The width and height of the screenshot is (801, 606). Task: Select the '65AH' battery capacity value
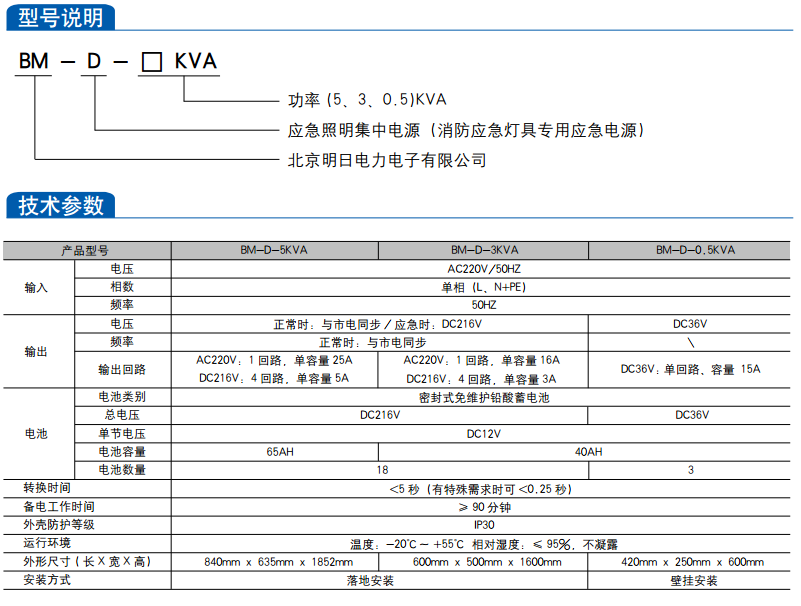pos(280,452)
